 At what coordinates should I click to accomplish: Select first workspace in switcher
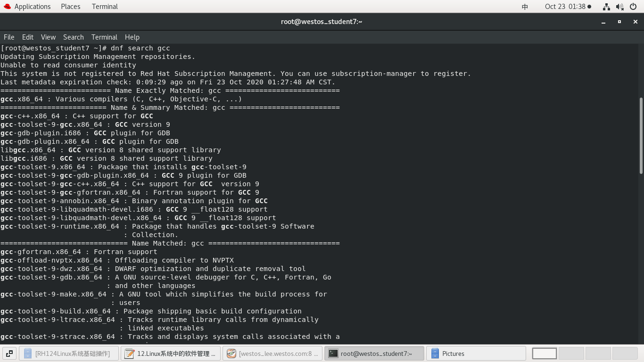545,354
